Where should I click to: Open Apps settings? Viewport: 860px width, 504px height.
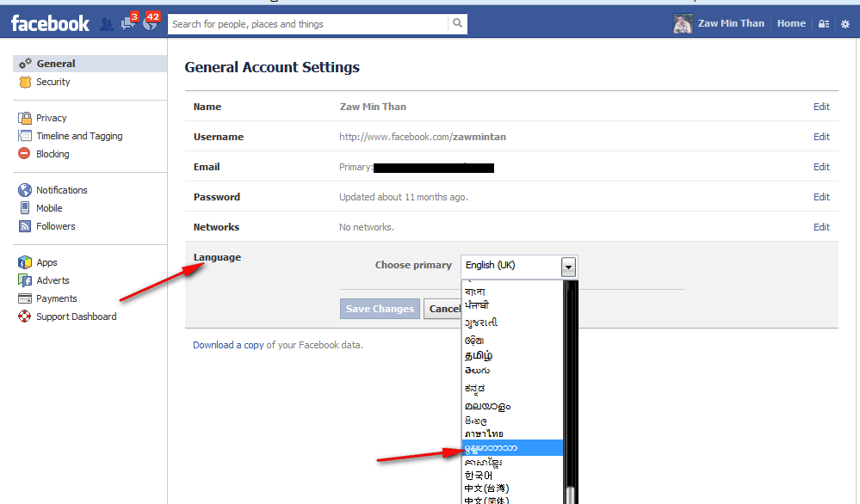coord(46,262)
